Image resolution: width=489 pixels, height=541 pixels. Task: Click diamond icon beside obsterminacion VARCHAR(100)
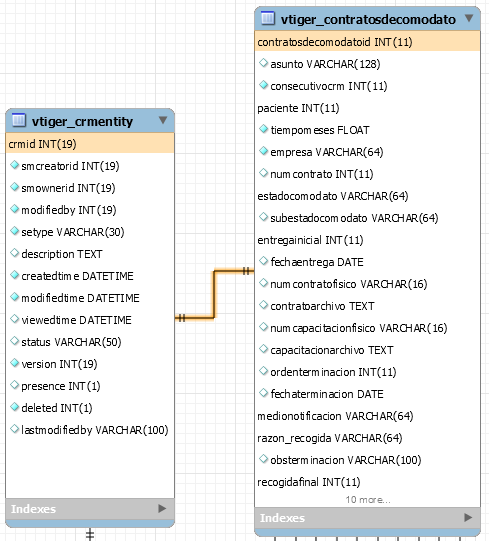coord(263,459)
